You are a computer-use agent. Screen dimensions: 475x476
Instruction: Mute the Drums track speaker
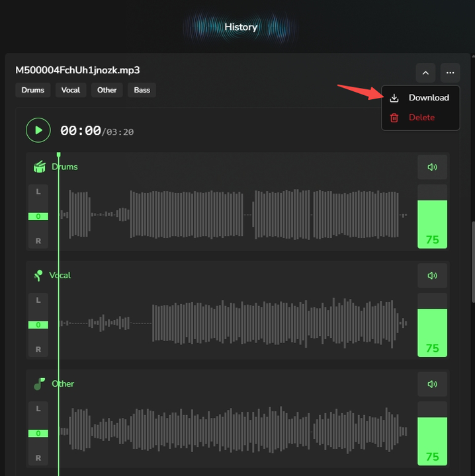coord(432,167)
